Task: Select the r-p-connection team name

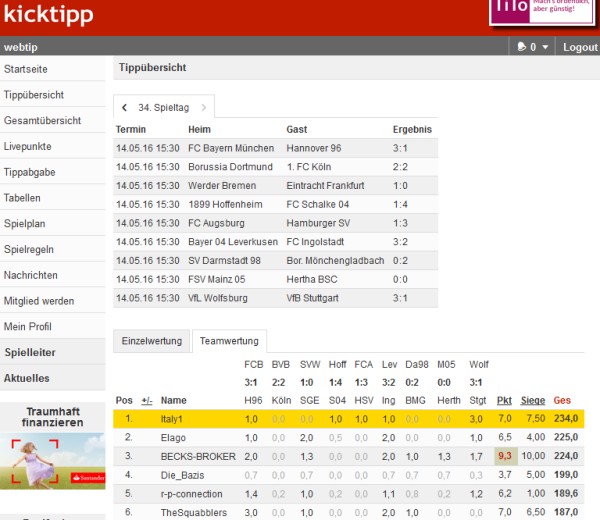Action: coord(191,494)
